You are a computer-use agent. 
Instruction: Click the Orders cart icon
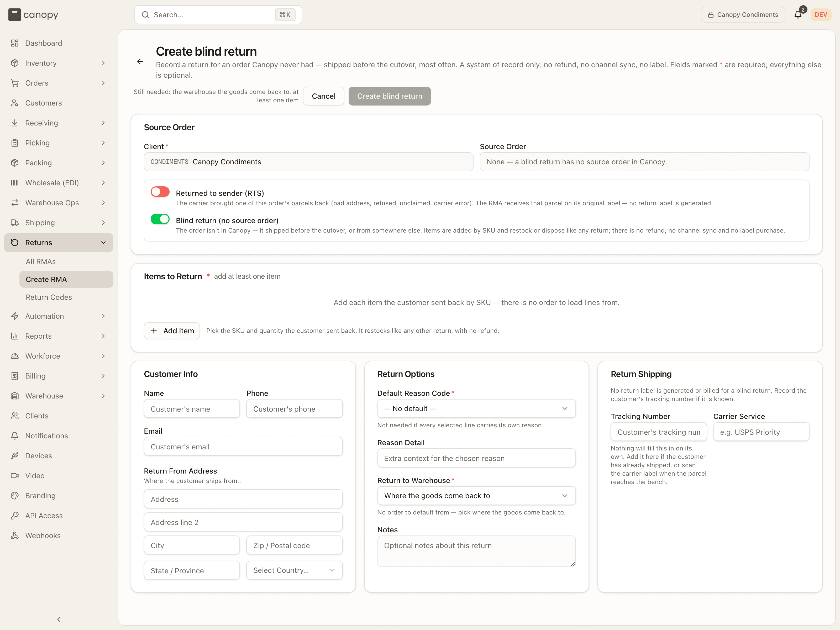[x=15, y=83]
